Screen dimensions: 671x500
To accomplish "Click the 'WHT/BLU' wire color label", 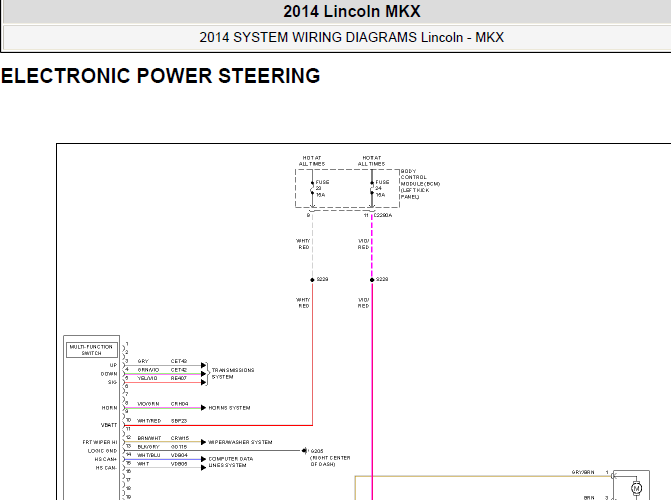I will click(148, 455).
